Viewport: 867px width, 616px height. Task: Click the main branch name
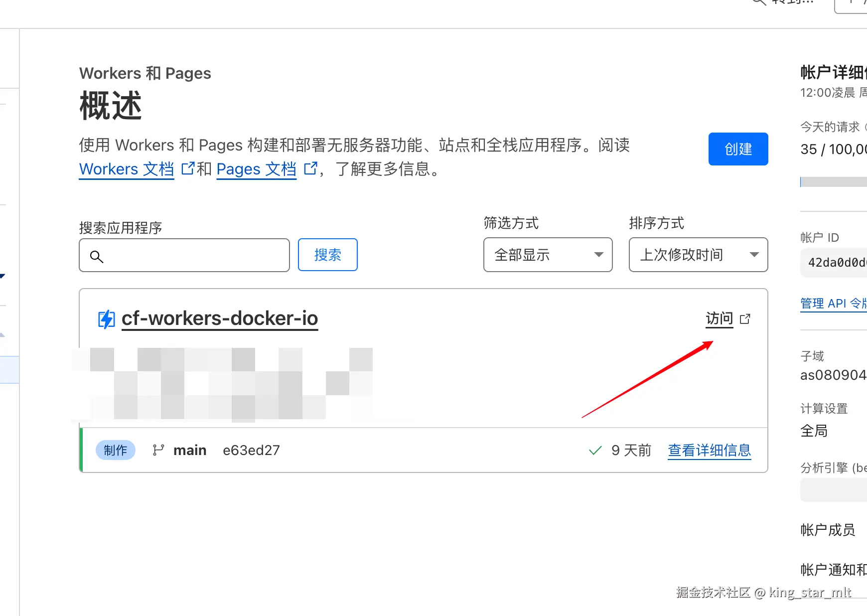(190, 450)
